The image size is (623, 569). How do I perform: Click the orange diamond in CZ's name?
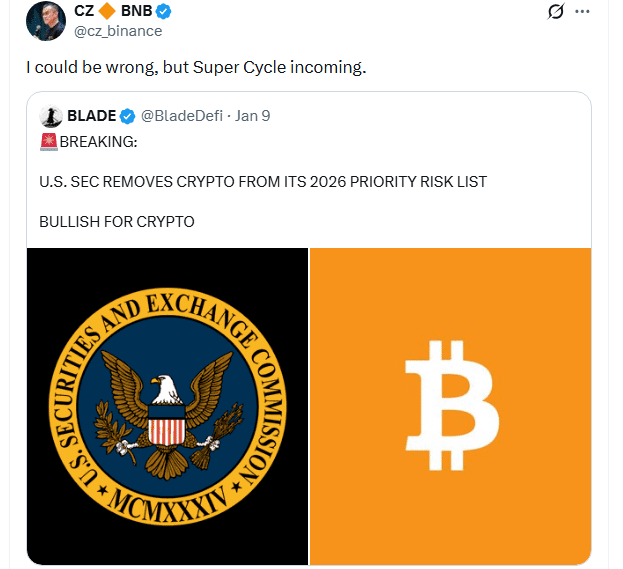107,11
